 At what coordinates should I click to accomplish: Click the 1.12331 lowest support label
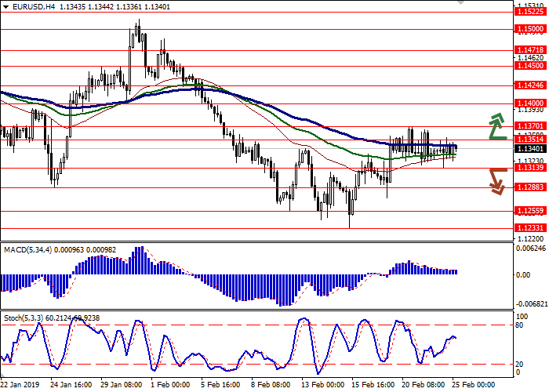coord(529,227)
